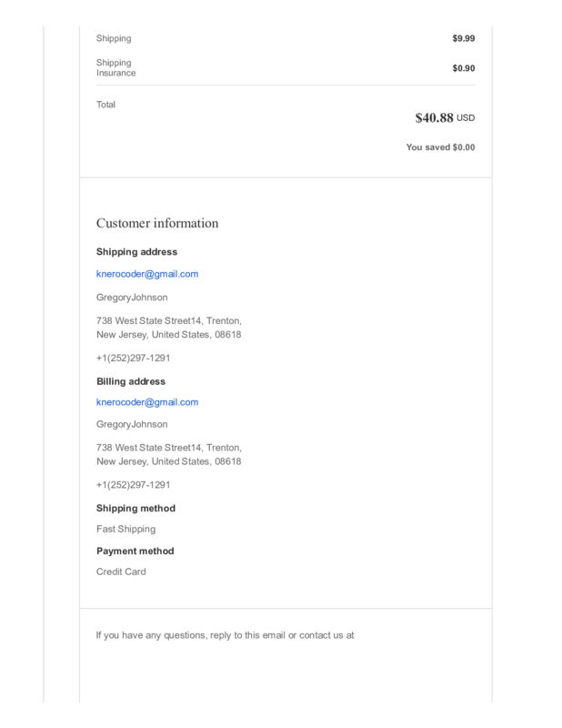Click the shipping street address 738 West State

[169, 328]
